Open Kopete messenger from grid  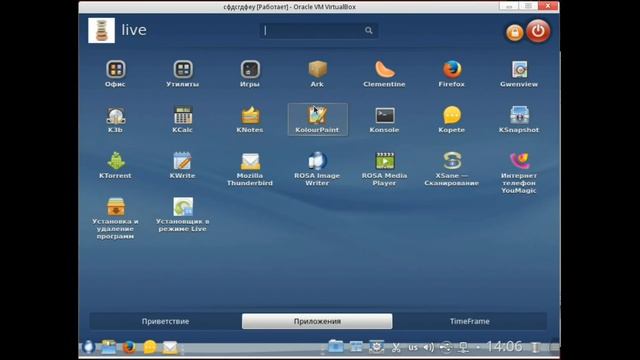pyautogui.click(x=452, y=120)
